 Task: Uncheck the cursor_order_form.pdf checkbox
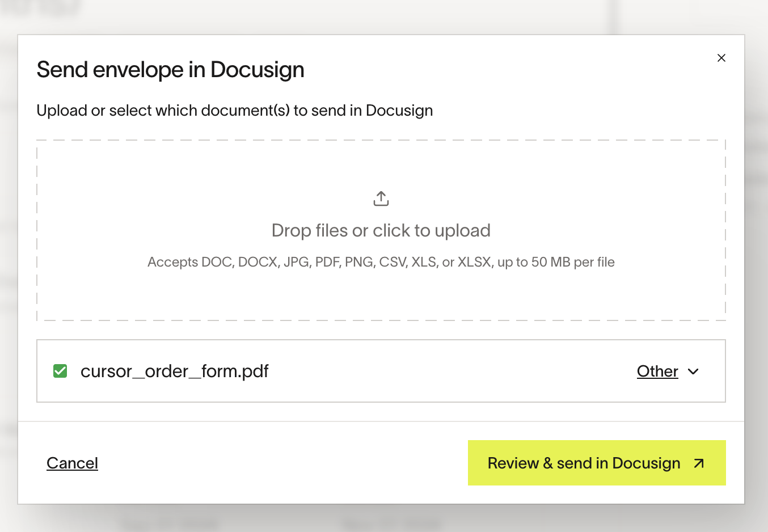coord(60,371)
